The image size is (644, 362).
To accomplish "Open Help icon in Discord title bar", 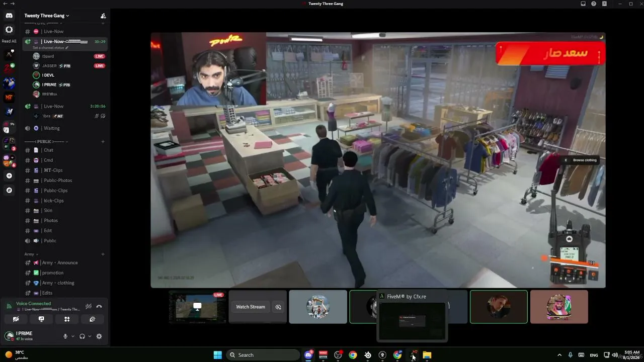I will 594,4.
